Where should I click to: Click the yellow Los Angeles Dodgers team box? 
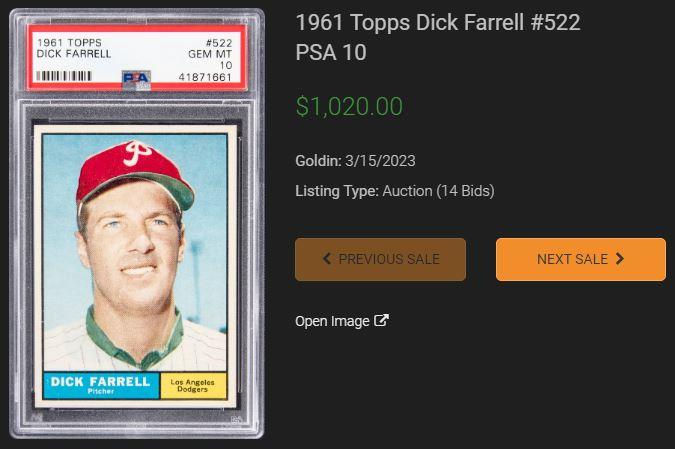point(193,385)
